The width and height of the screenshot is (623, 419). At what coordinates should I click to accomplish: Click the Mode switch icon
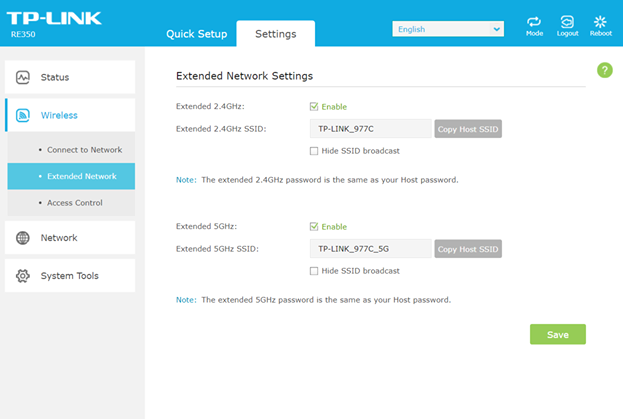[x=534, y=21]
